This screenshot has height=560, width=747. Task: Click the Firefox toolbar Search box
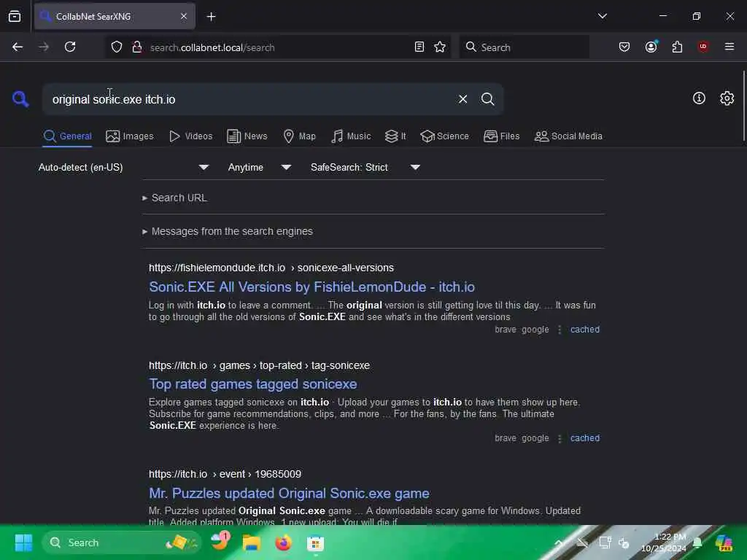[x=524, y=47]
